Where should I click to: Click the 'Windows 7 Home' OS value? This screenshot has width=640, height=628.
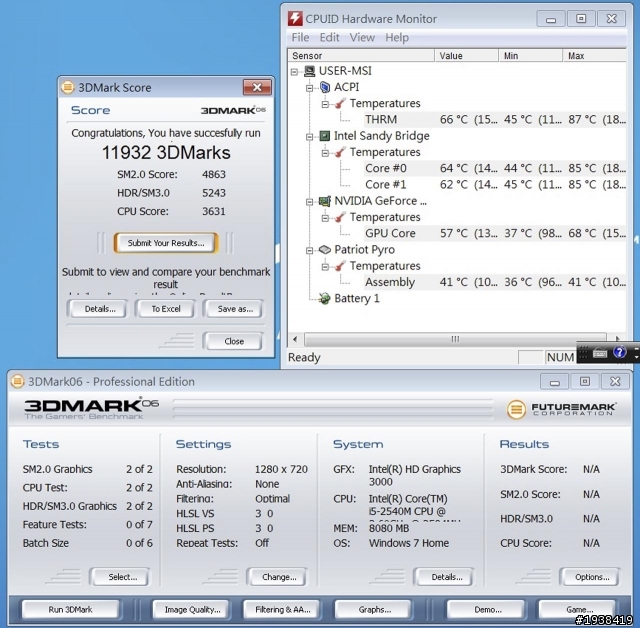tap(409, 543)
